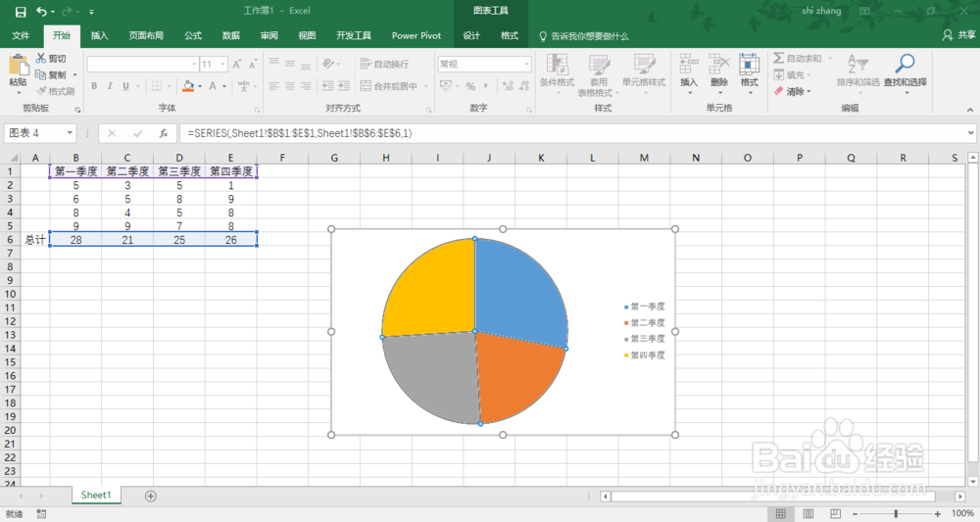Click Find and Select magnifier icon
Screen dimensions: 980x522
tap(905, 64)
